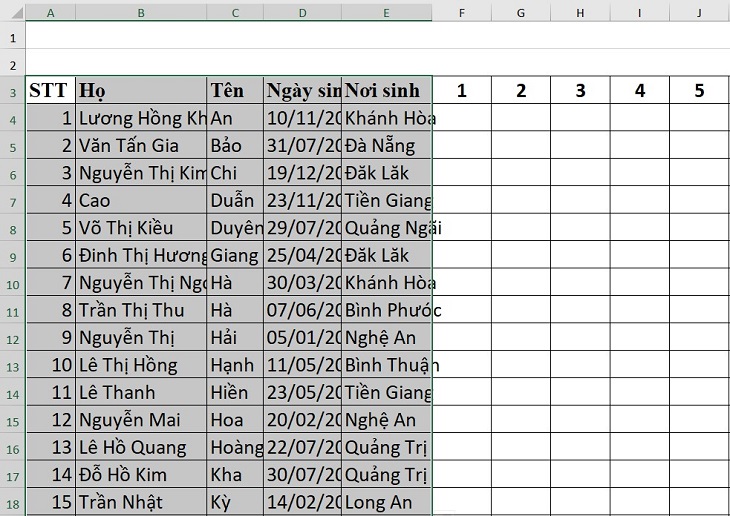Select name cell Bảo
The image size is (730, 516).
[235, 145]
